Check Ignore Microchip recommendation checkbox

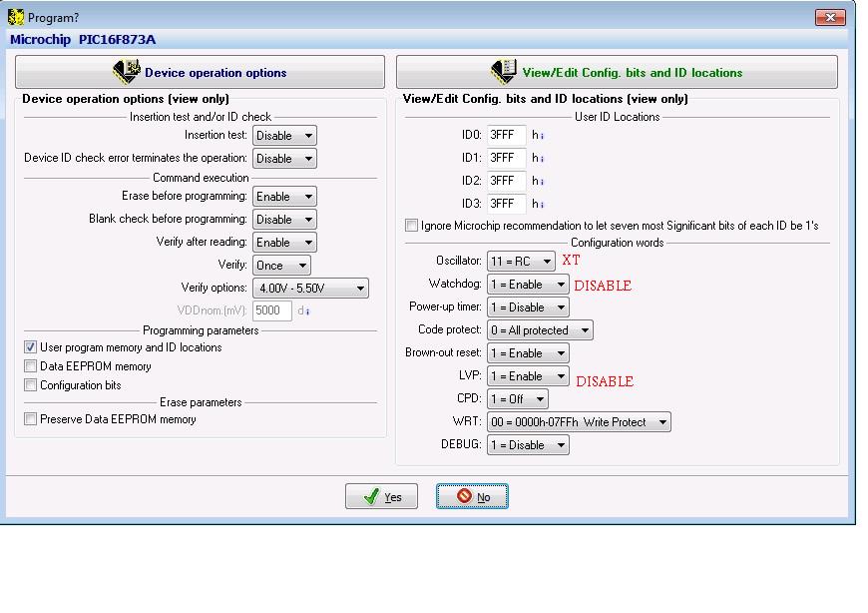point(411,226)
